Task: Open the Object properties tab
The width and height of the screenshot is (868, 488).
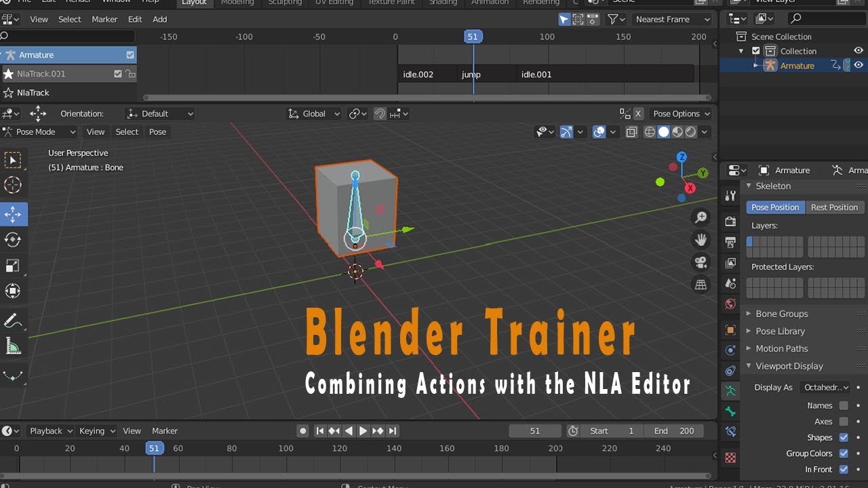Action: click(x=730, y=329)
